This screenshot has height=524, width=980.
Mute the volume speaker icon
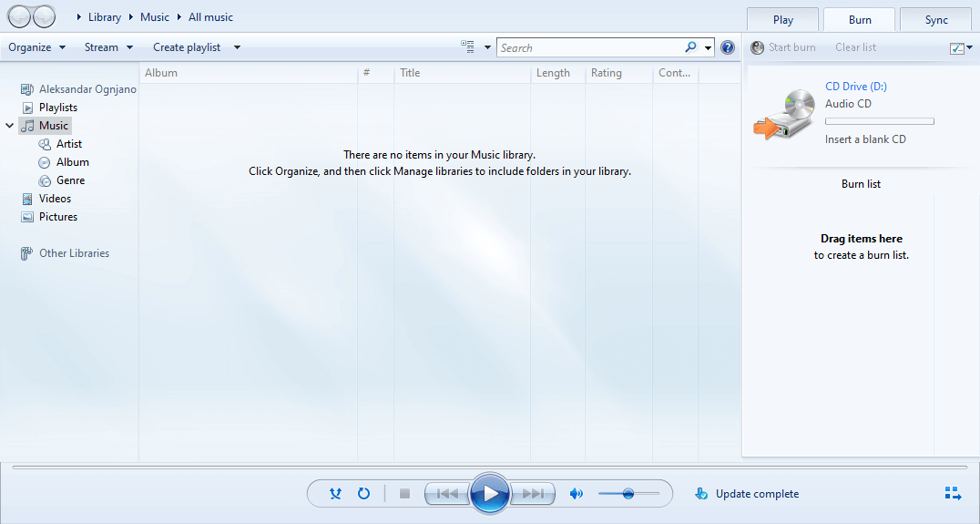tap(577, 493)
